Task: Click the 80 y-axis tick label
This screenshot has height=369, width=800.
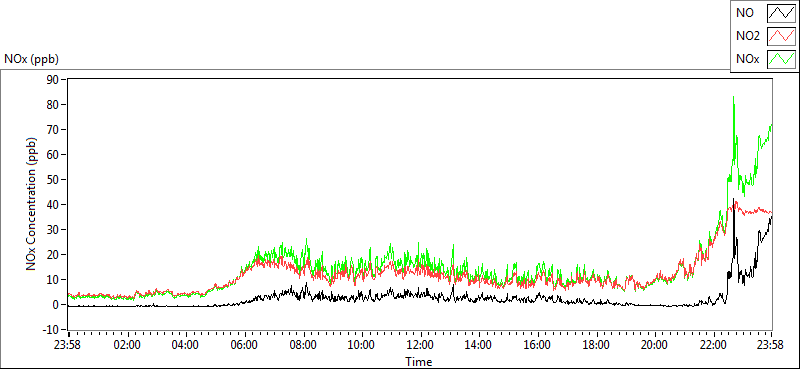Action: pos(54,104)
